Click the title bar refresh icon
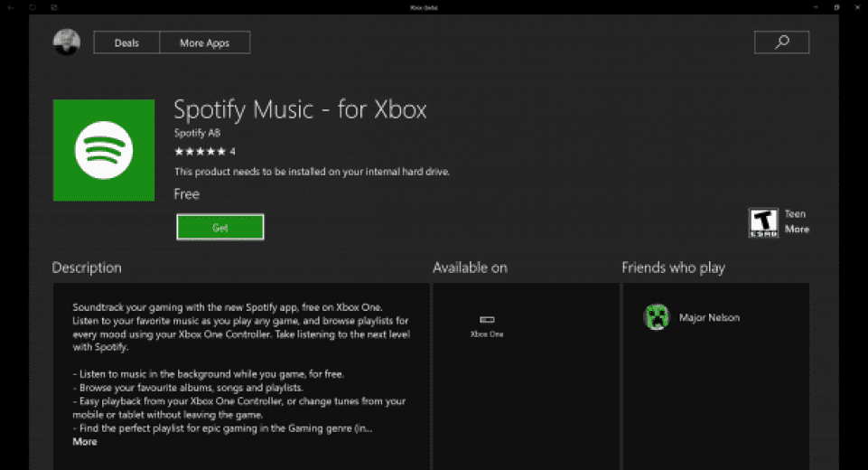Viewport: 868px width, 470px height. (x=33, y=7)
